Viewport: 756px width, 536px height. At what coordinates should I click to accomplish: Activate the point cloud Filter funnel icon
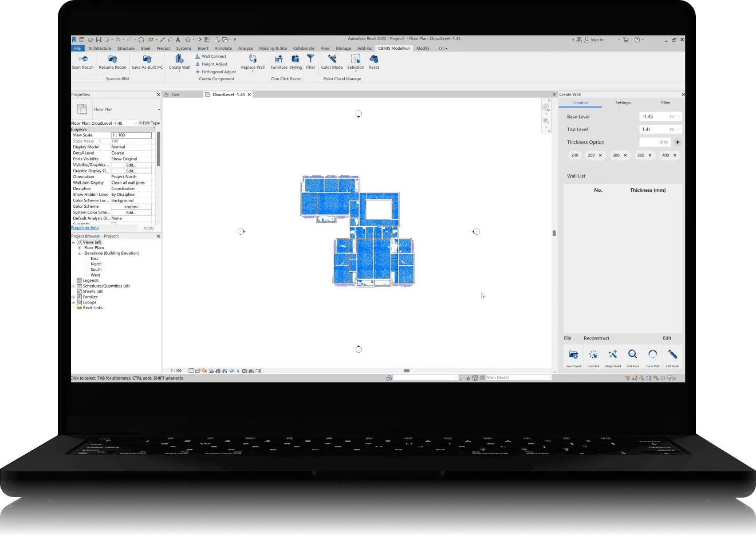[310, 60]
